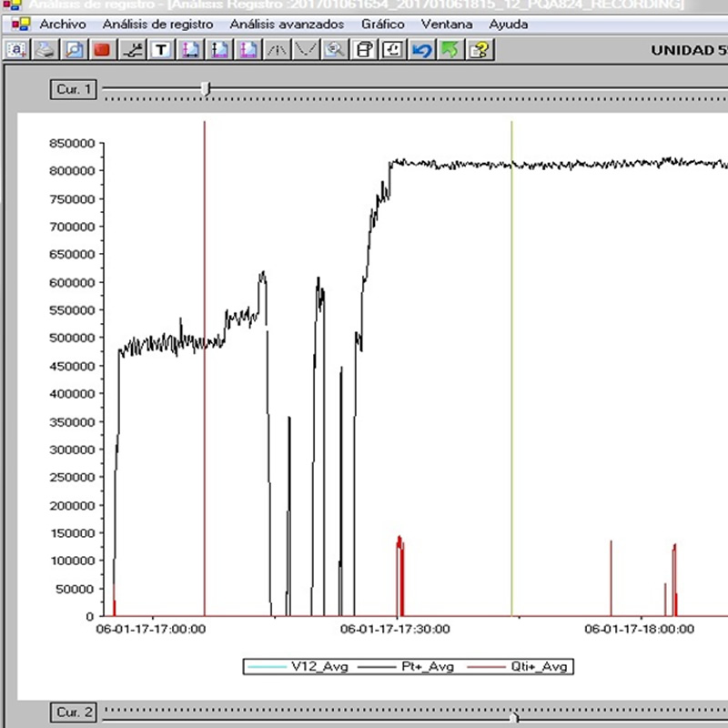Open the Archivo menu
The width and height of the screenshot is (728, 728).
pyautogui.click(x=63, y=25)
